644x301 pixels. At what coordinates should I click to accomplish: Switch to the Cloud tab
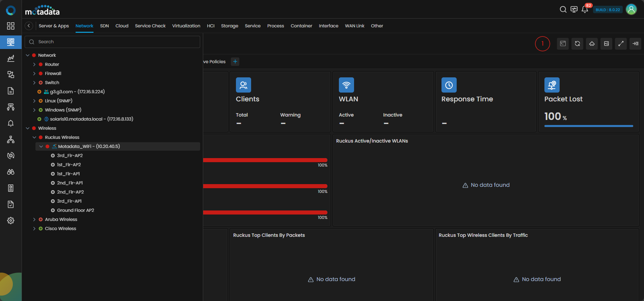tap(122, 26)
